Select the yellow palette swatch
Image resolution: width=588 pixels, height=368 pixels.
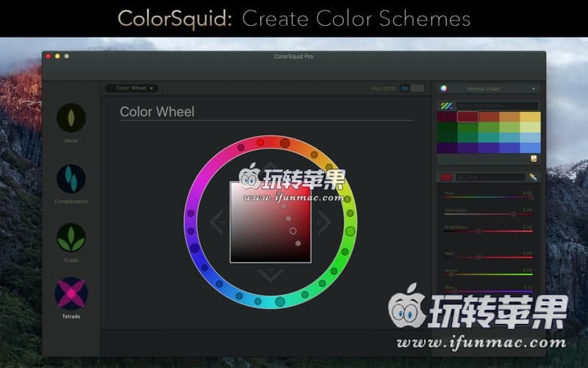[530, 117]
